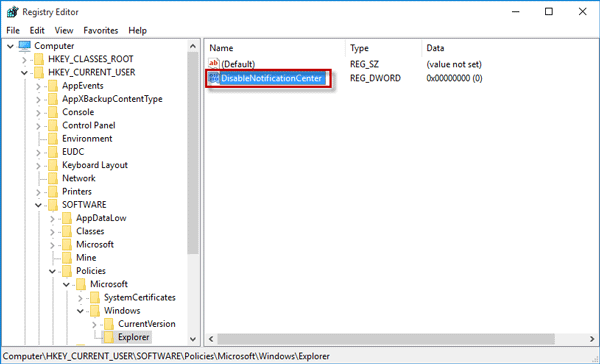600x364 pixels.
Task: Click the tree pane scroll up arrow
Action: [193, 46]
